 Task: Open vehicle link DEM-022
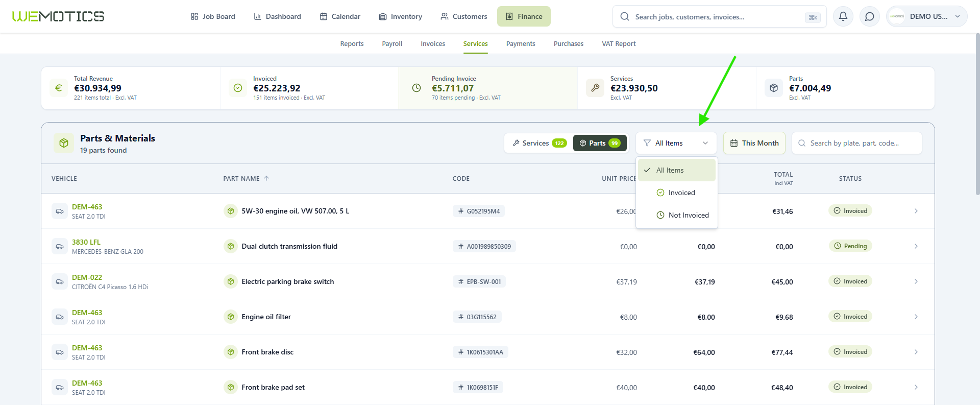tap(87, 277)
